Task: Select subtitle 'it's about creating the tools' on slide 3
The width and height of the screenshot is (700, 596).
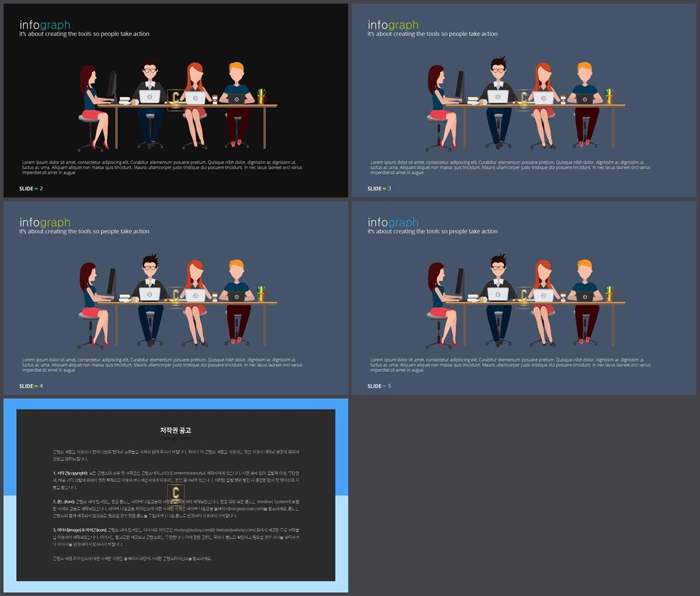Action: point(433,34)
